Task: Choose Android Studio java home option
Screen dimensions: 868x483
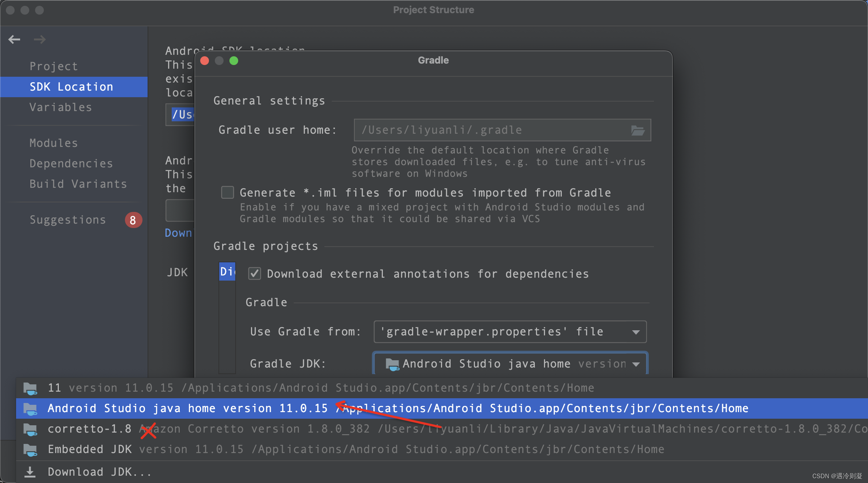Action: (x=442, y=408)
